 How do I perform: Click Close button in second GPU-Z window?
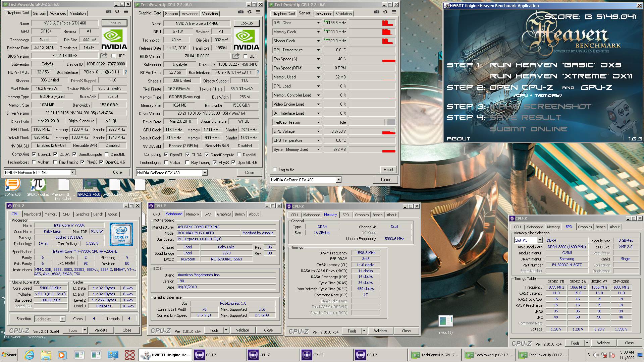coord(250,173)
